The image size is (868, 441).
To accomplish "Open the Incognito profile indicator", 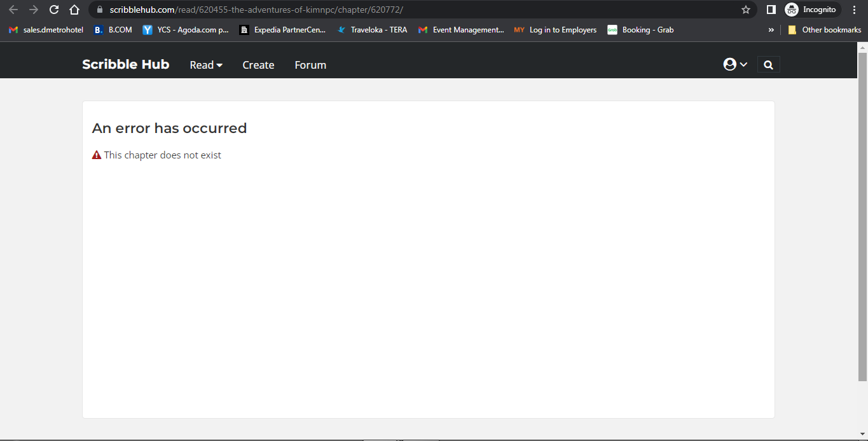I will pyautogui.click(x=812, y=10).
